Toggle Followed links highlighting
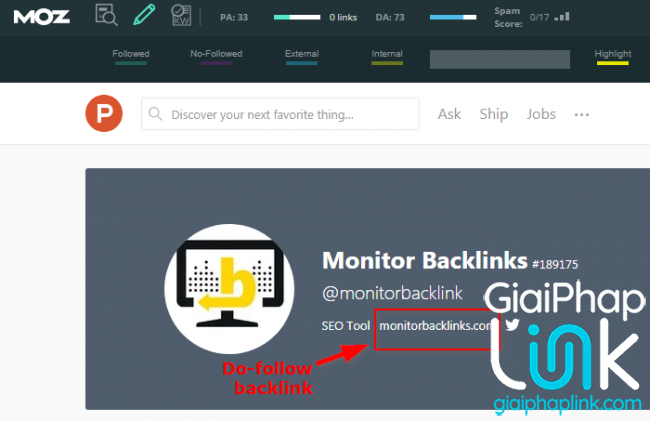This screenshot has height=421, width=650. [x=131, y=56]
